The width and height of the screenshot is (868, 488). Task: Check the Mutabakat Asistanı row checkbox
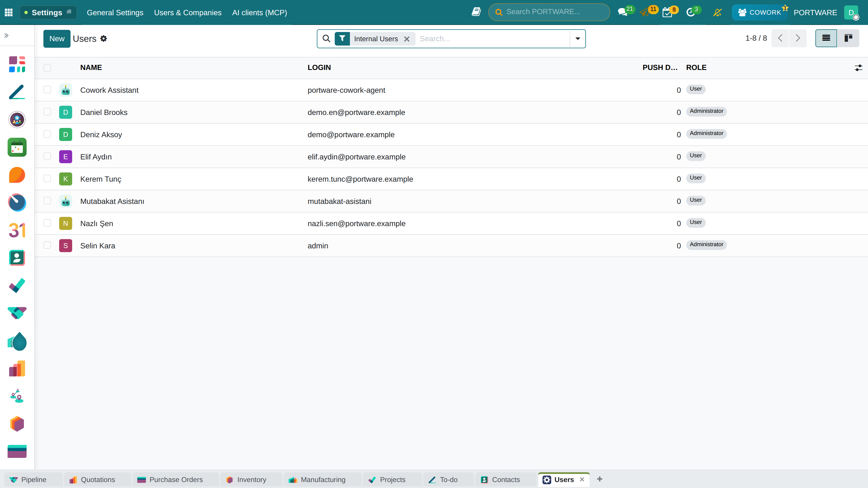coord(47,201)
